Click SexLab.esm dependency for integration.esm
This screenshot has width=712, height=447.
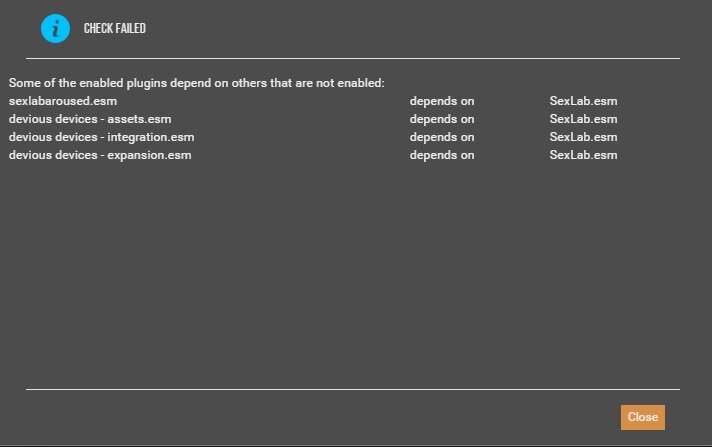click(x=583, y=137)
